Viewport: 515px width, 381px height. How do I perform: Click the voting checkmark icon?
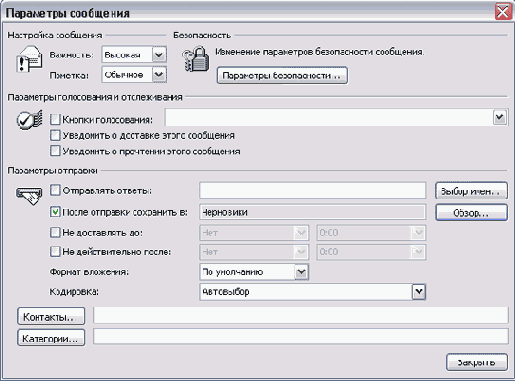tap(29, 119)
